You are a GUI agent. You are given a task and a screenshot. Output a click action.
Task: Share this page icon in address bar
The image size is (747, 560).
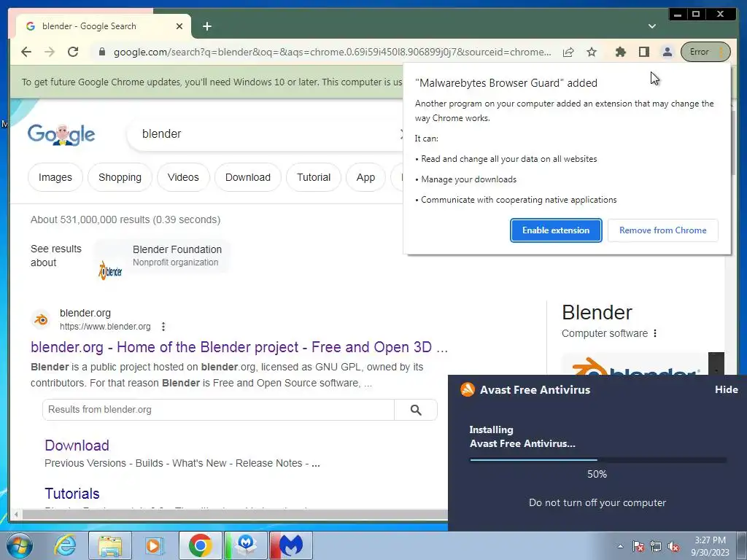[568, 52]
